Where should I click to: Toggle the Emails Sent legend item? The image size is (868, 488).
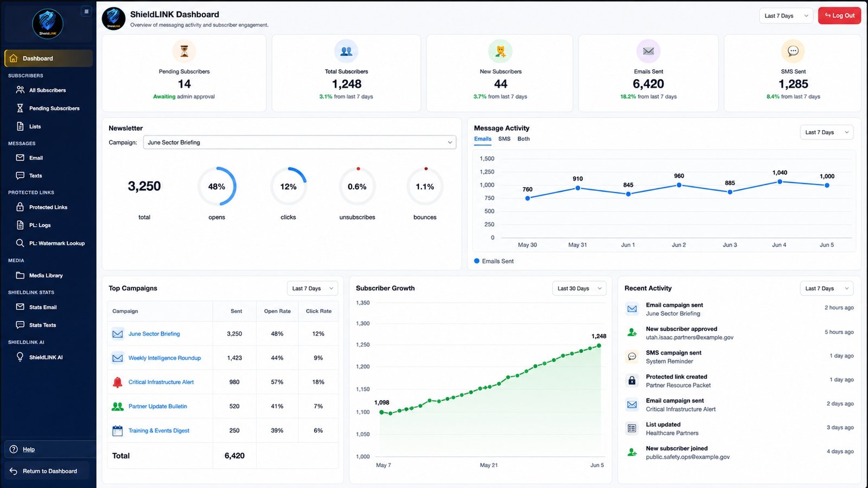point(494,261)
